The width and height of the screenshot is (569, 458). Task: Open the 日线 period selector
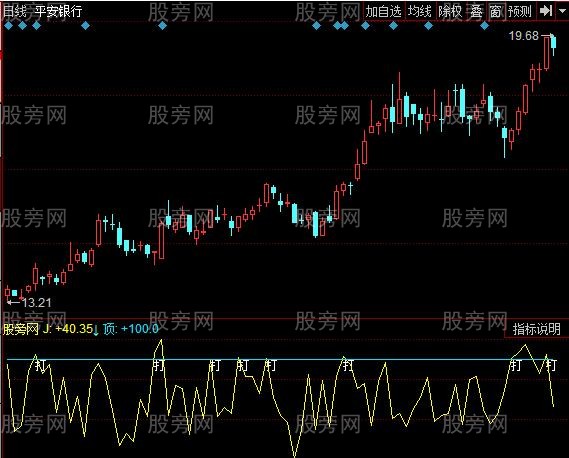[x=15, y=11]
